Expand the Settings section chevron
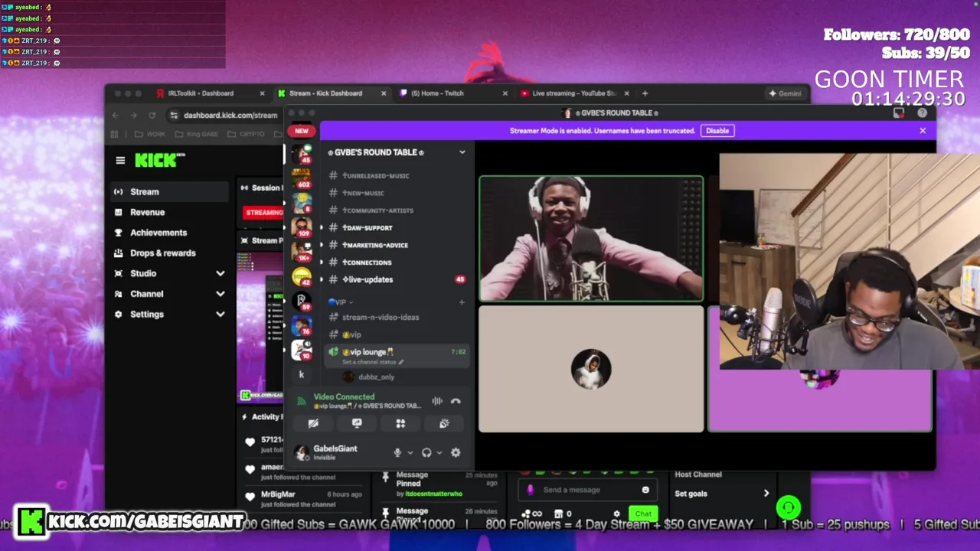980x551 pixels. pos(220,314)
